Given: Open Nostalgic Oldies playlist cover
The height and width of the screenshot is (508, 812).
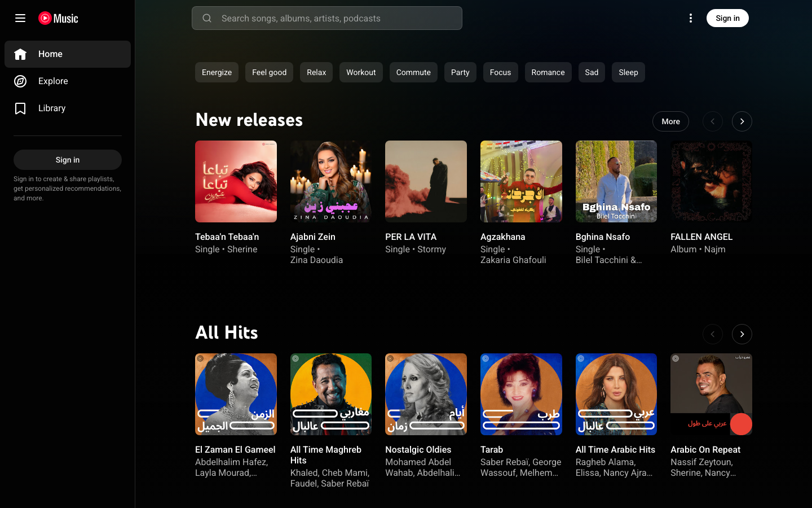Looking at the screenshot, I should (426, 394).
